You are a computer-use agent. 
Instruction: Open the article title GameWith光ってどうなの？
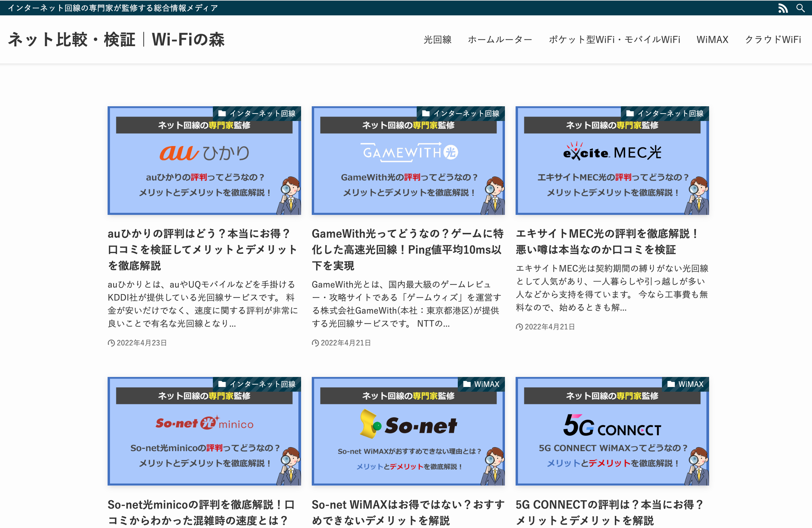[x=407, y=250]
